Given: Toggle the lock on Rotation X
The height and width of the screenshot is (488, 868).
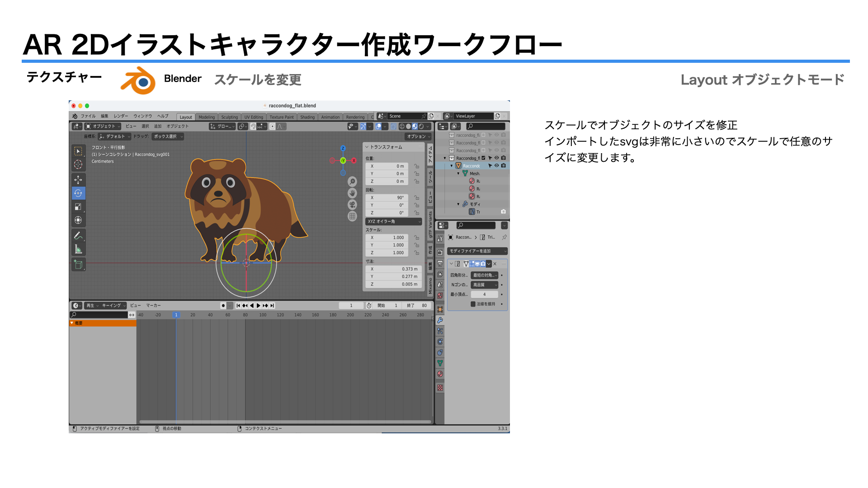Looking at the screenshot, I should coord(417,198).
